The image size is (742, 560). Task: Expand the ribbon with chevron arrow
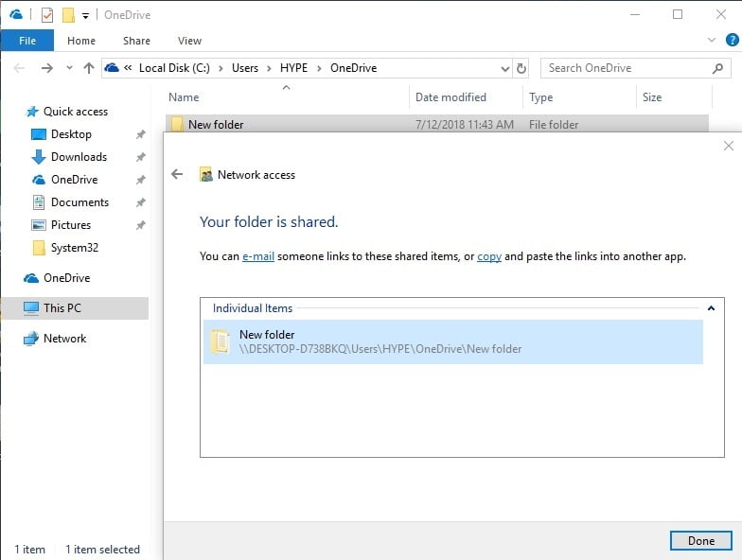point(713,41)
